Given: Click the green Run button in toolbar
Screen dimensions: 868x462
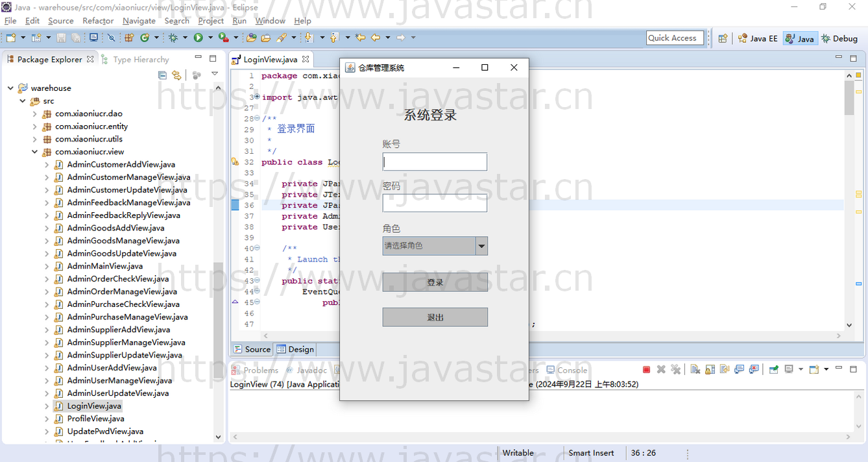Looking at the screenshot, I should tap(198, 38).
